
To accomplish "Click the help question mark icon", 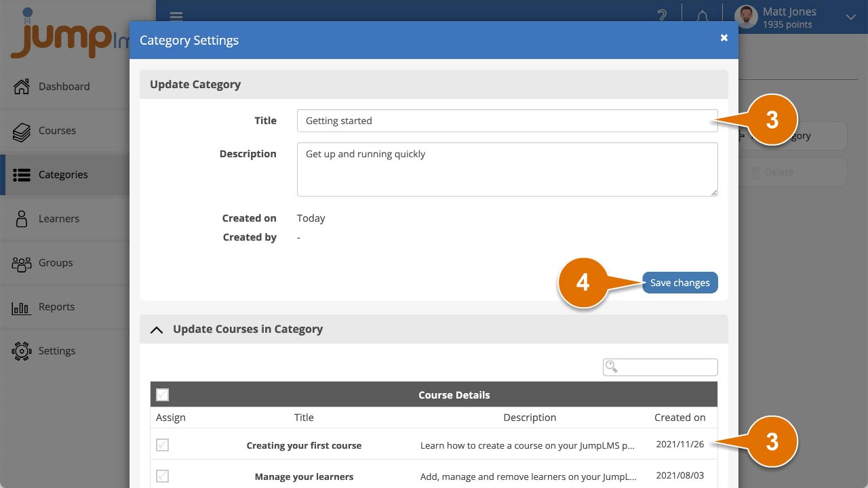I will coord(662,16).
